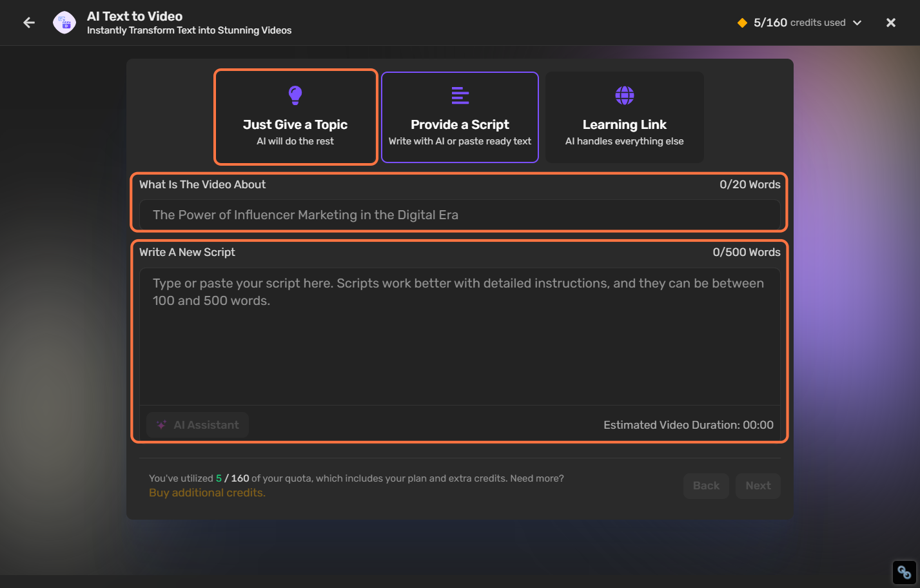920x588 pixels.
Task: Click the AI Assistant sparkle icon
Action: [x=161, y=425]
